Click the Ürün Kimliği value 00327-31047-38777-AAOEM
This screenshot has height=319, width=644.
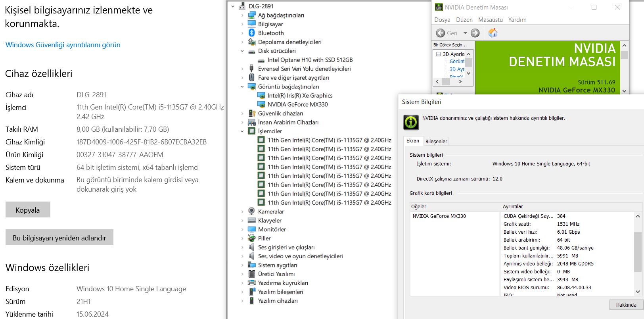click(120, 154)
